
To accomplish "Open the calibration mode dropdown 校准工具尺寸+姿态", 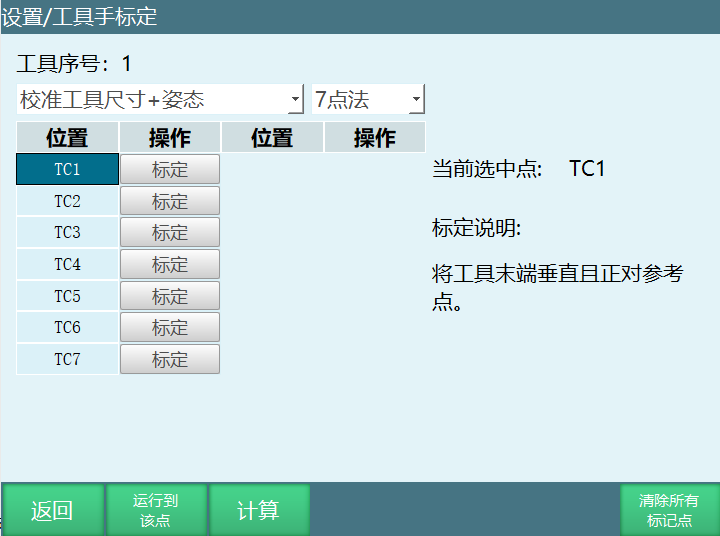I will pos(160,99).
